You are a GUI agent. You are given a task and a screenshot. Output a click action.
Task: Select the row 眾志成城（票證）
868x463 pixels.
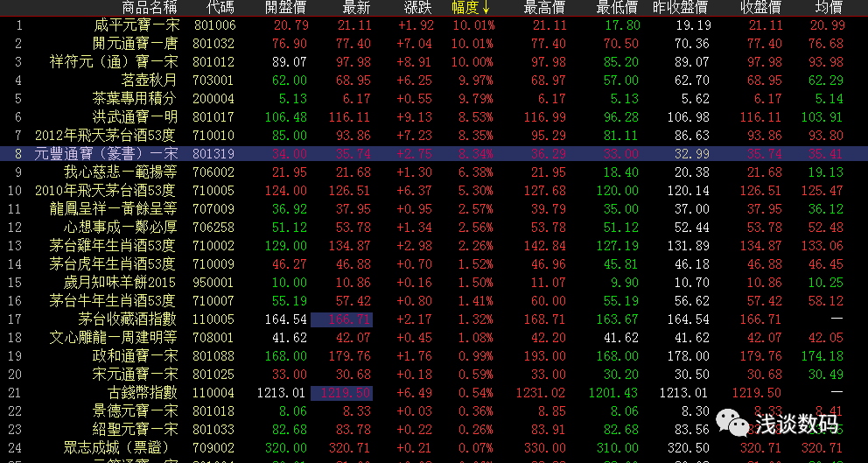point(434,447)
